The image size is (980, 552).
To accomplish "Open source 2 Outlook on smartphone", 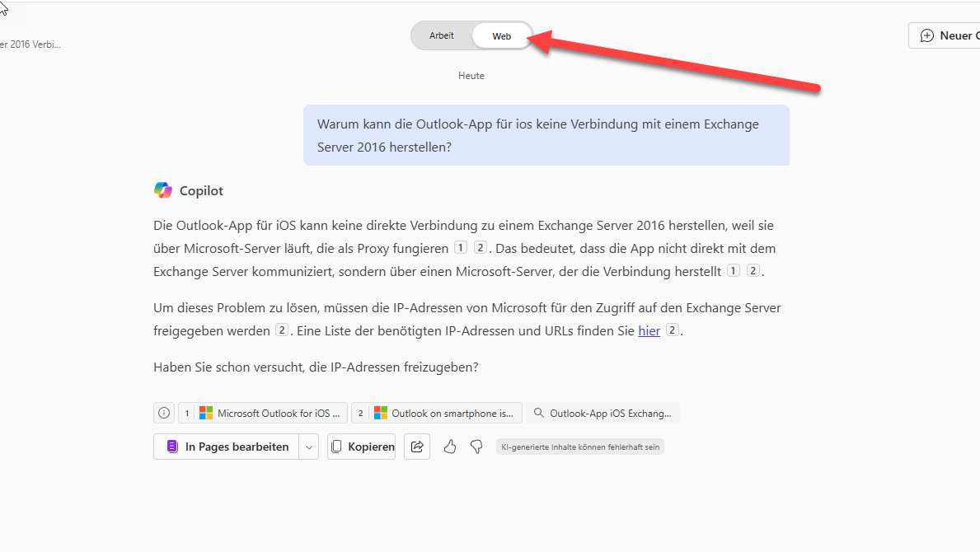I will [x=445, y=413].
